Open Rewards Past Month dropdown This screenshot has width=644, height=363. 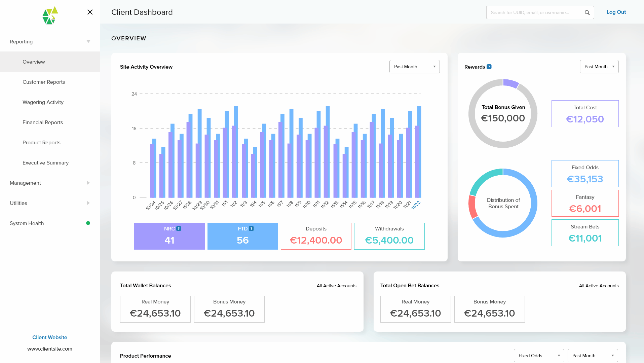599,67
